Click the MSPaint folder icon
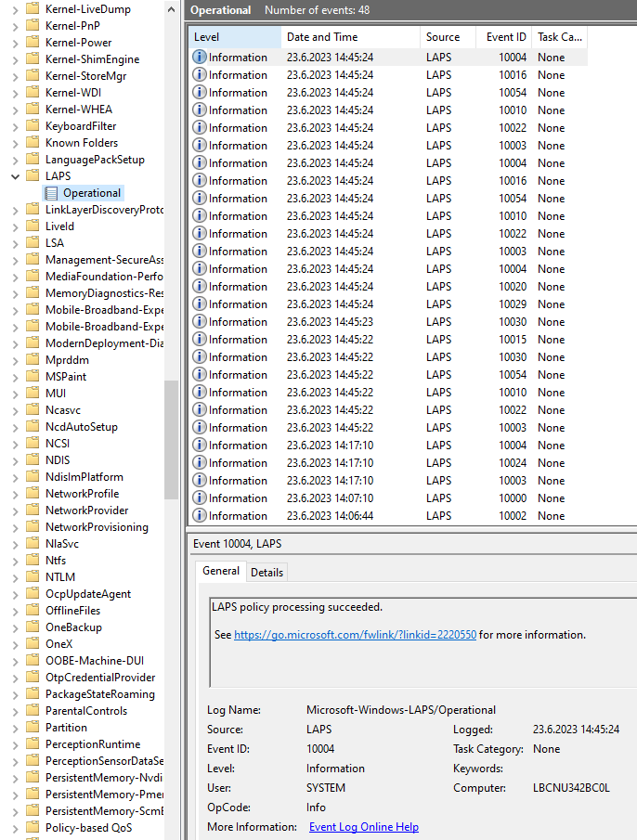Viewport: 637px width, 840px height. coord(32,376)
